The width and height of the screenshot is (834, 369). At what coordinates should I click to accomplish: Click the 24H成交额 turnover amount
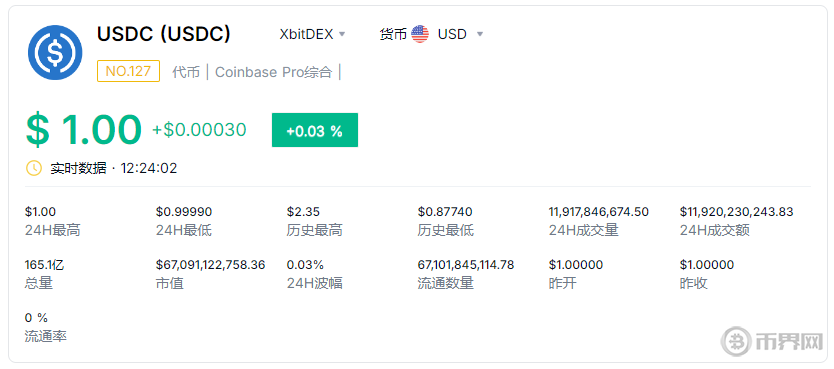[736, 212]
